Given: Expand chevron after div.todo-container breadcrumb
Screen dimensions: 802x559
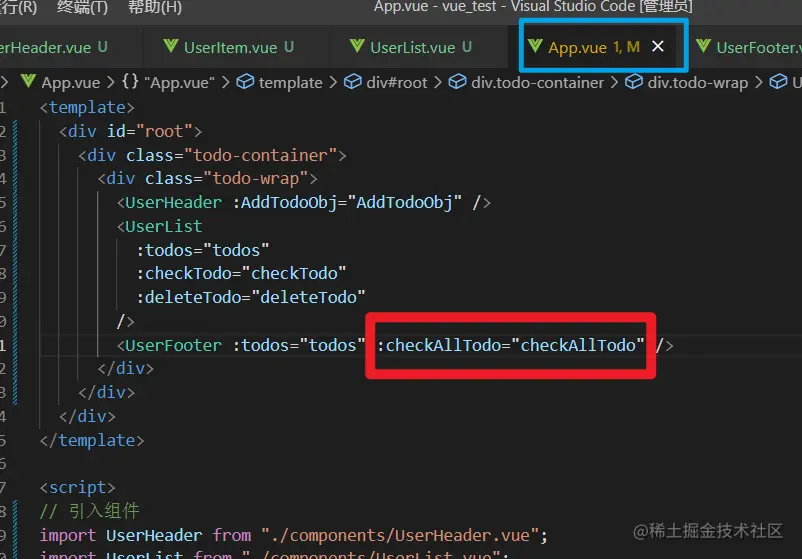Looking at the screenshot, I should [614, 82].
